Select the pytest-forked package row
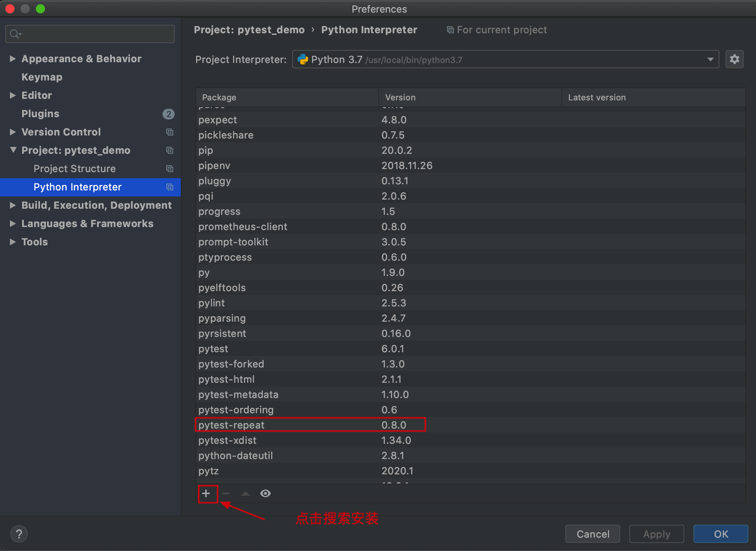Screen dimensions: 756x551 coord(471,364)
